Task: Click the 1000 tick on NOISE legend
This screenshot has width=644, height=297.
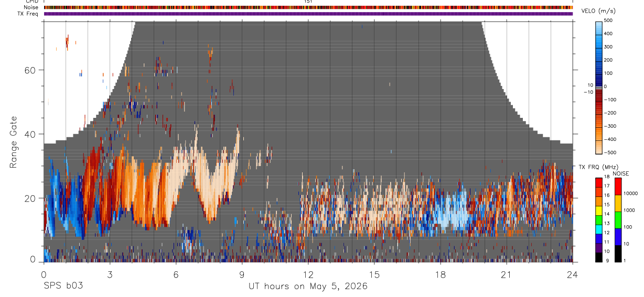Action: pyautogui.click(x=629, y=210)
